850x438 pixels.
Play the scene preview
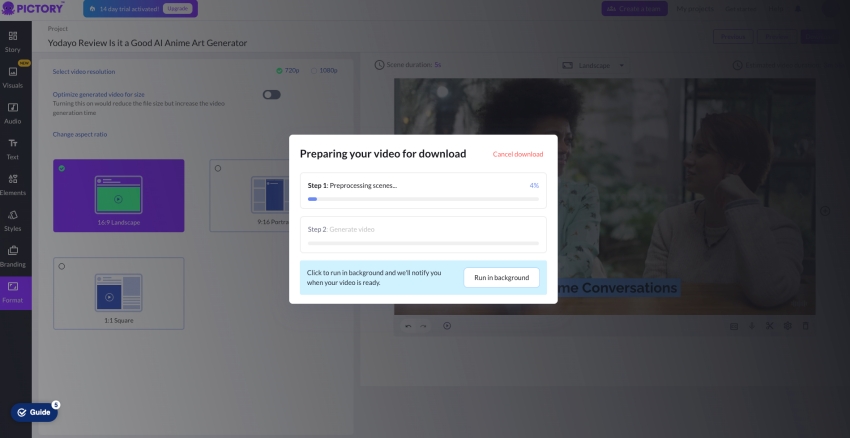click(447, 326)
